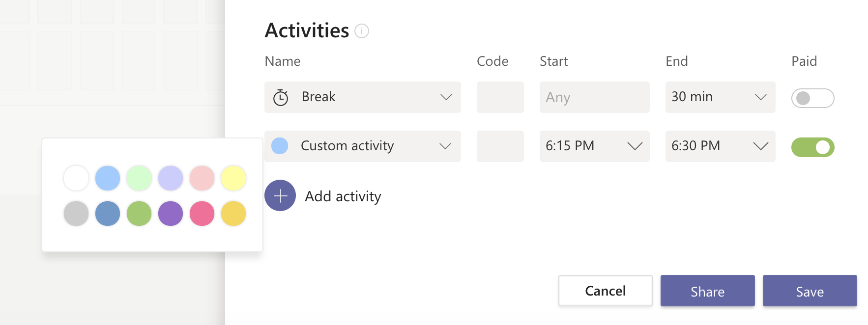Select the white color swatch
The width and height of the screenshot is (868, 325).
pos(76,178)
